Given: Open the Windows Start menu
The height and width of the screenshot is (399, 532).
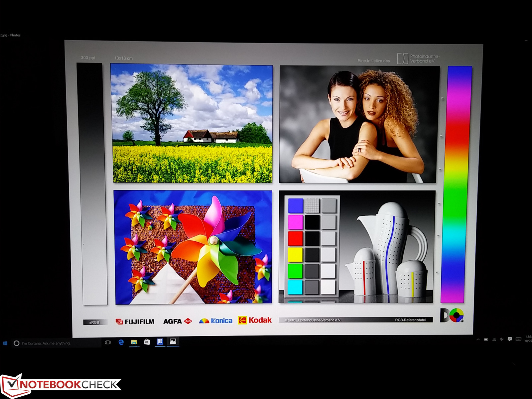Looking at the screenshot, I should click(x=5, y=343).
